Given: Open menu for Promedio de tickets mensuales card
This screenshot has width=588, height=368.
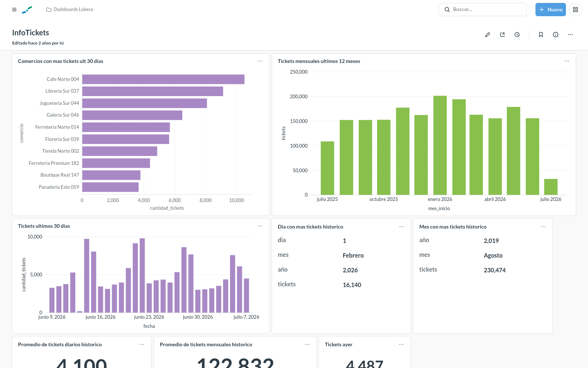Looking at the screenshot, I should point(307,344).
